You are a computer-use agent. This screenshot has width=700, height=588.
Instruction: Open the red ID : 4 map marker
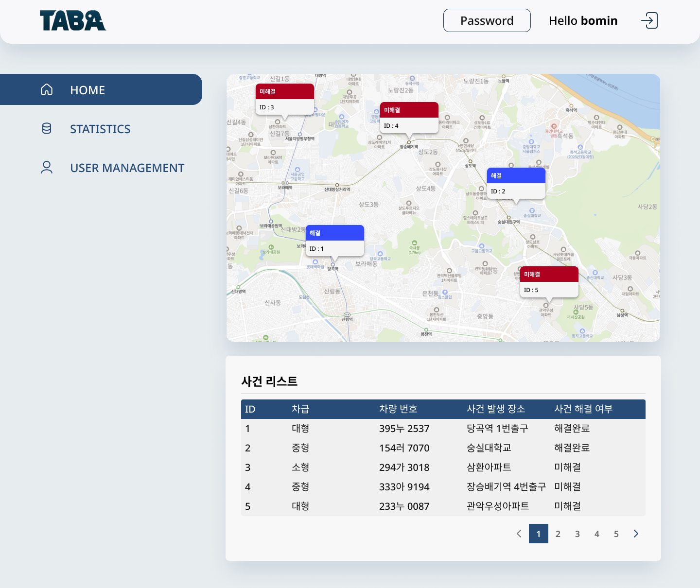409,118
